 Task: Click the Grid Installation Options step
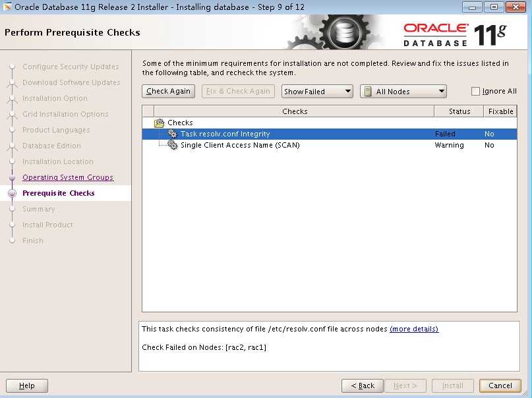(x=65, y=114)
